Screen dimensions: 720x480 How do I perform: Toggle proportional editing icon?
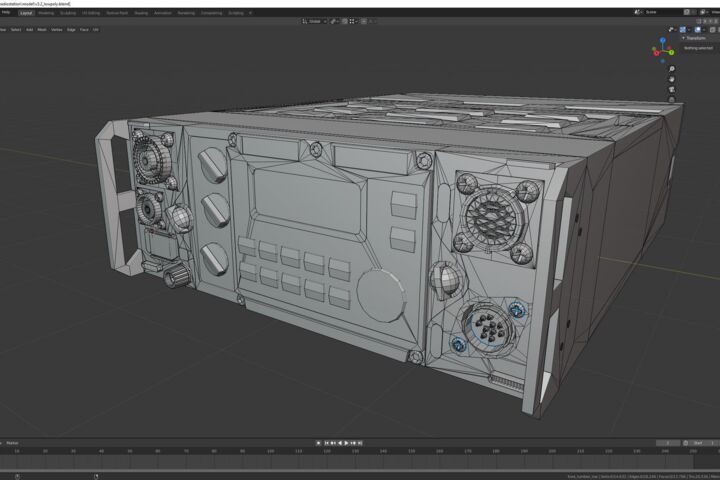coord(364,21)
